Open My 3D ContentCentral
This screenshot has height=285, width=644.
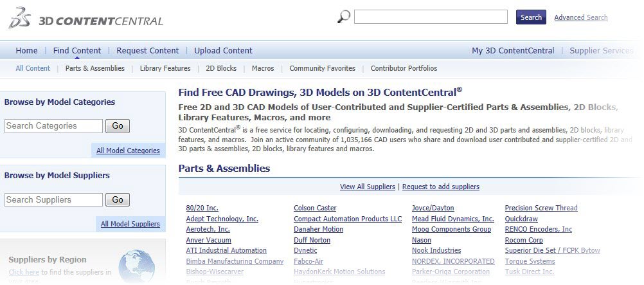point(512,51)
